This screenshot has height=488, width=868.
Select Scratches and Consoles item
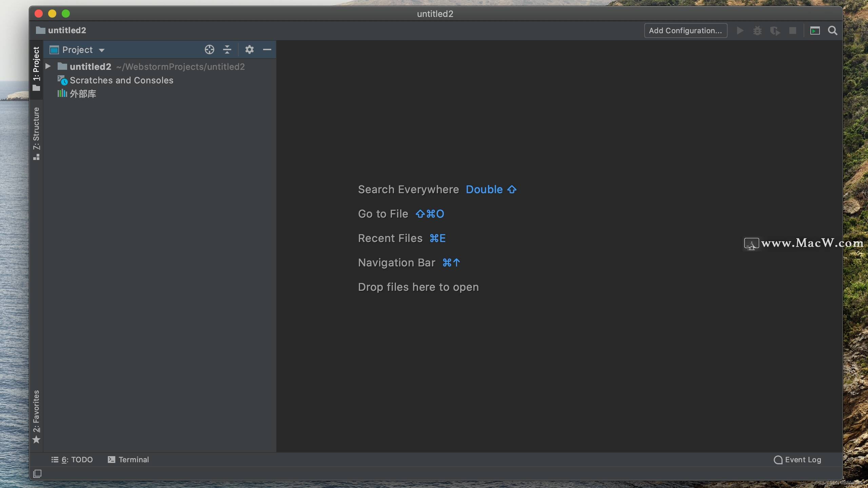point(121,80)
